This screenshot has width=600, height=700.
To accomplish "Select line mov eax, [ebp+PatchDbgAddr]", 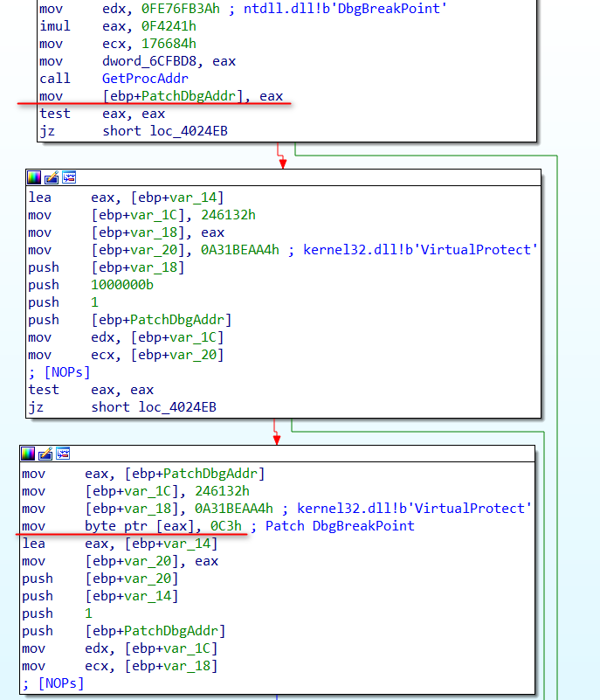I will coord(143,474).
